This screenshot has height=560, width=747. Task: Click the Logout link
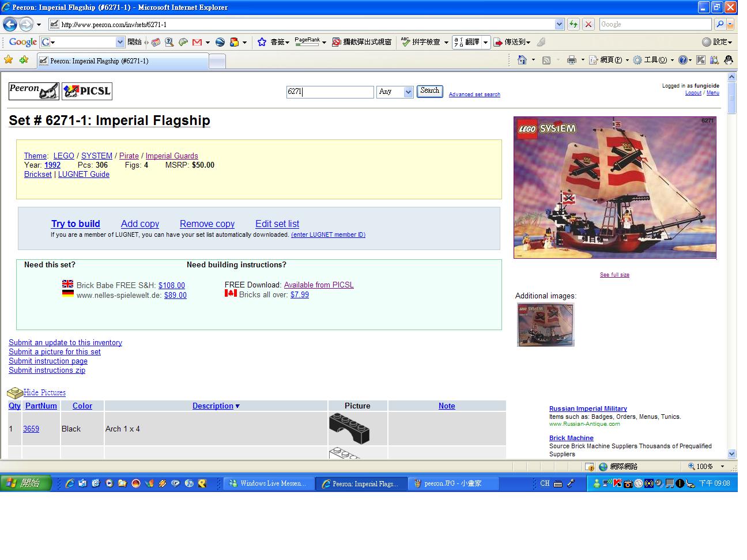pos(693,93)
